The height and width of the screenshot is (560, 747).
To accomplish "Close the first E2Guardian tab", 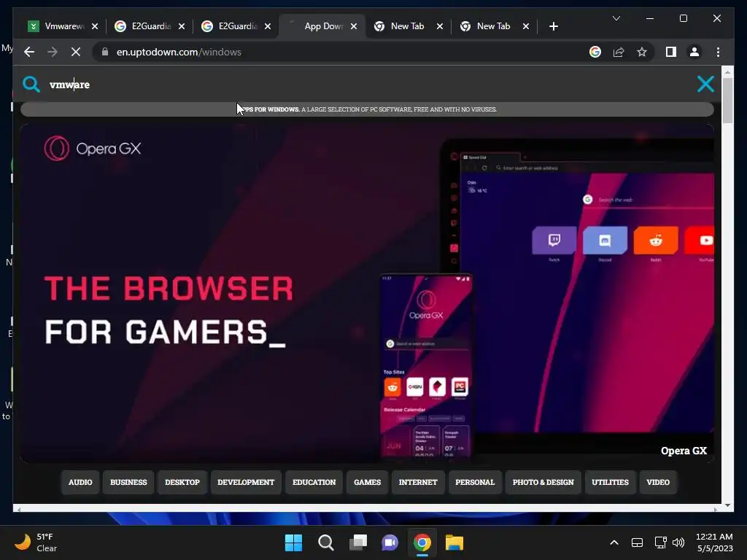I will point(182,26).
